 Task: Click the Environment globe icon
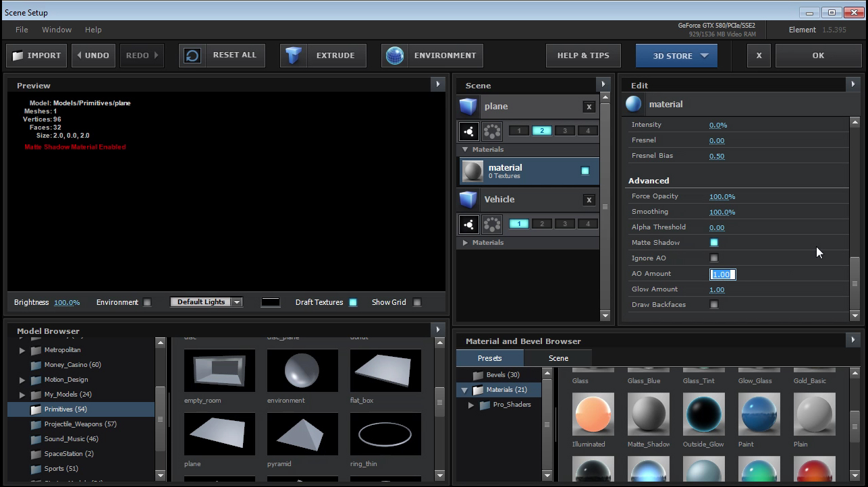[x=395, y=55]
